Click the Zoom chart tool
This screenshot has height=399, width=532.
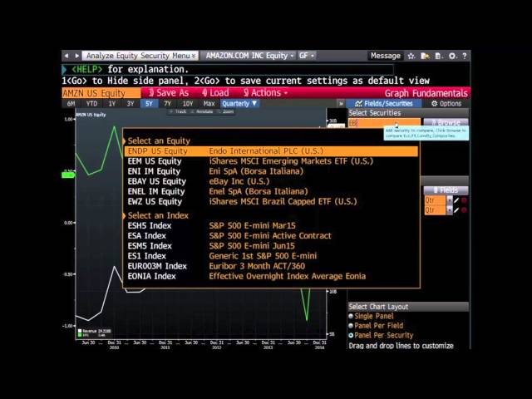click(225, 111)
